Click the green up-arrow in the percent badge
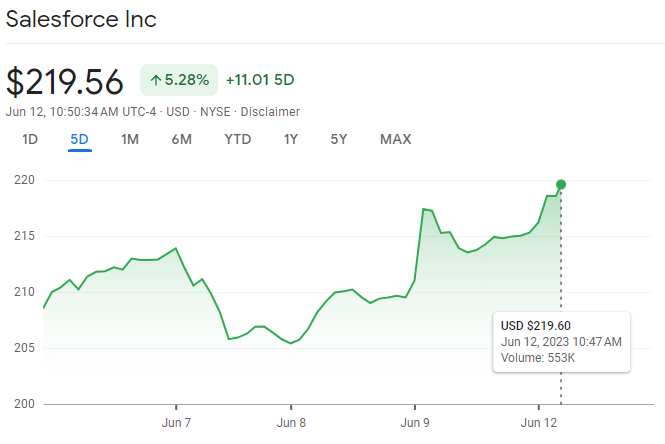 pos(156,80)
